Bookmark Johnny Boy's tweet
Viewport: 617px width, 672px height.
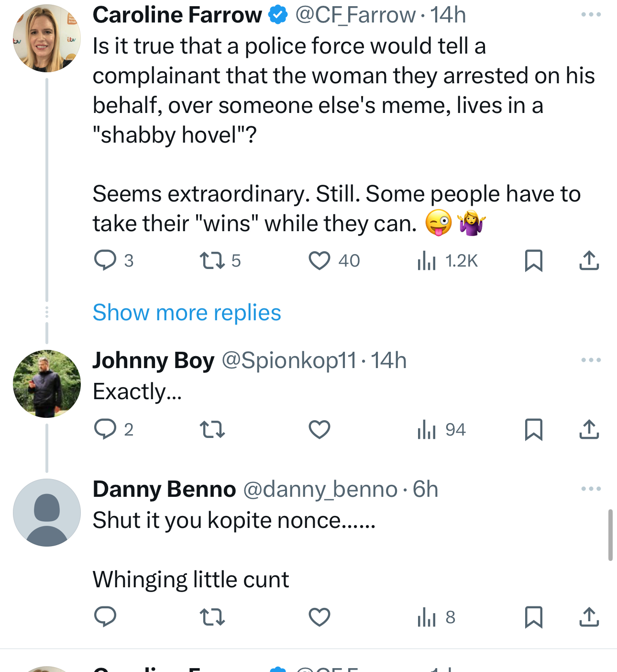pyautogui.click(x=533, y=429)
